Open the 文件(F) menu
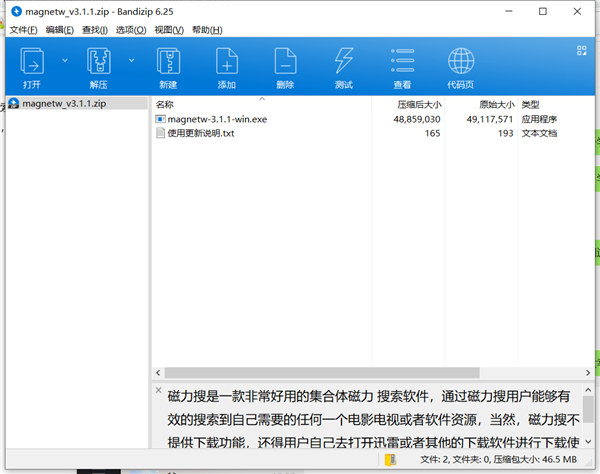 [x=25, y=31]
